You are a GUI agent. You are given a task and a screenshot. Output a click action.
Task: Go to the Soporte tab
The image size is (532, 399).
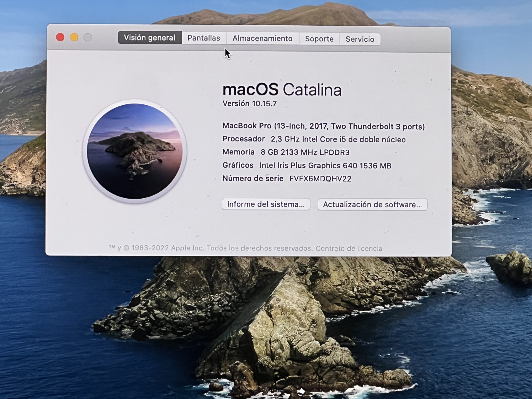pyautogui.click(x=319, y=39)
